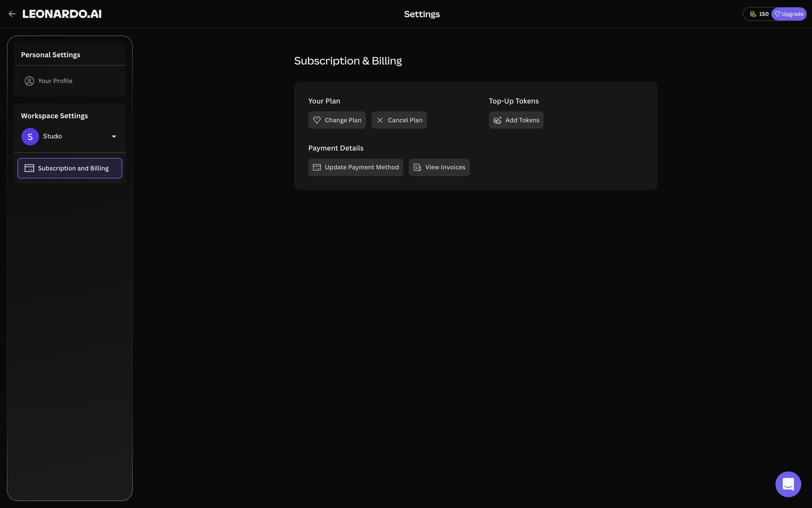Select the Studio workspace avatar

pos(30,137)
